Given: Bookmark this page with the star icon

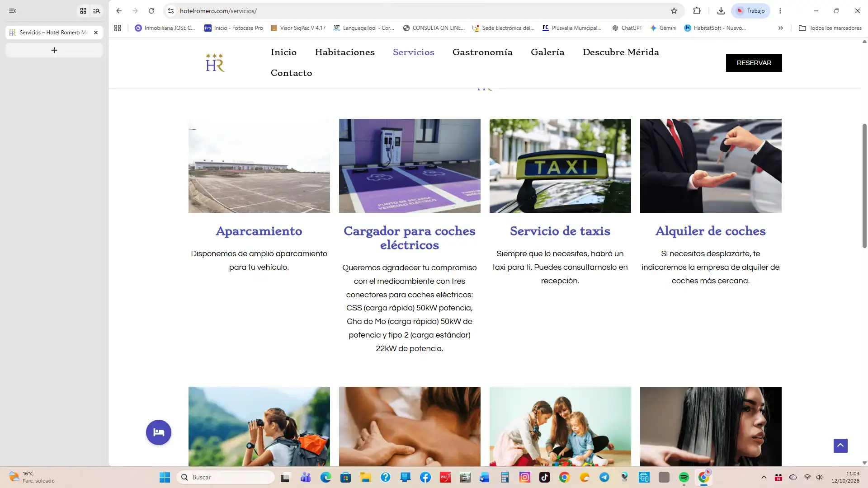Looking at the screenshot, I should point(674,11).
